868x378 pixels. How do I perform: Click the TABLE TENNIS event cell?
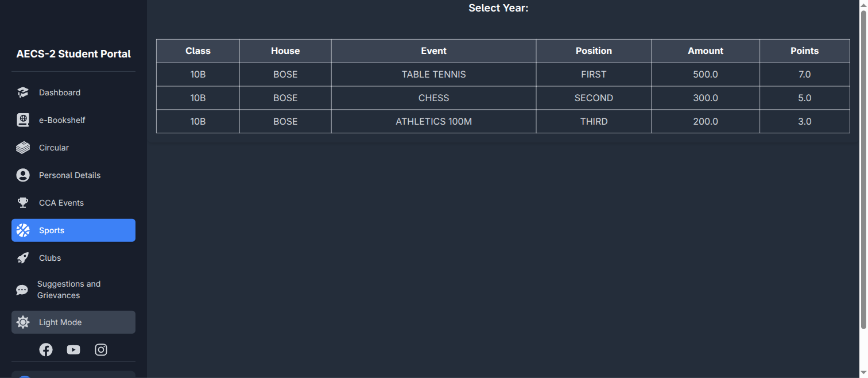[433, 75]
